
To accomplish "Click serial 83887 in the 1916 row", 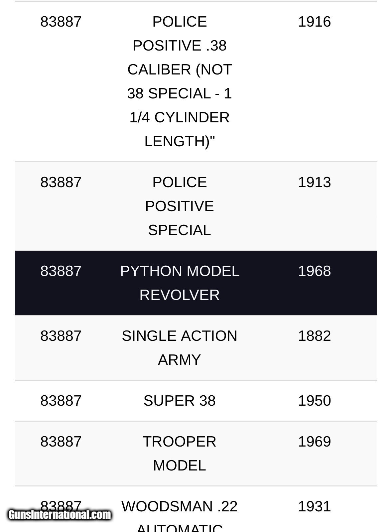I will pos(61,22).
